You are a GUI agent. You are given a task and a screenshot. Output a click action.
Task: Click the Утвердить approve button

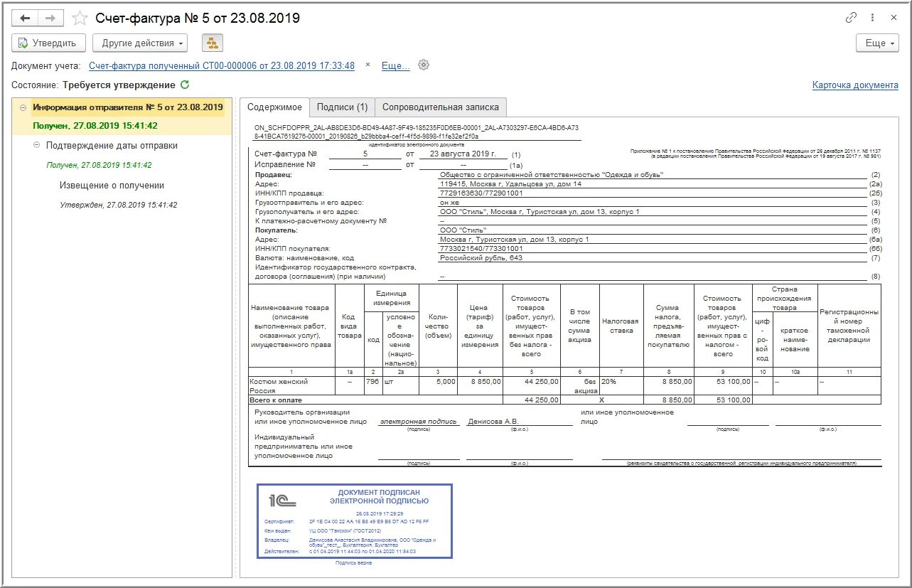click(48, 43)
